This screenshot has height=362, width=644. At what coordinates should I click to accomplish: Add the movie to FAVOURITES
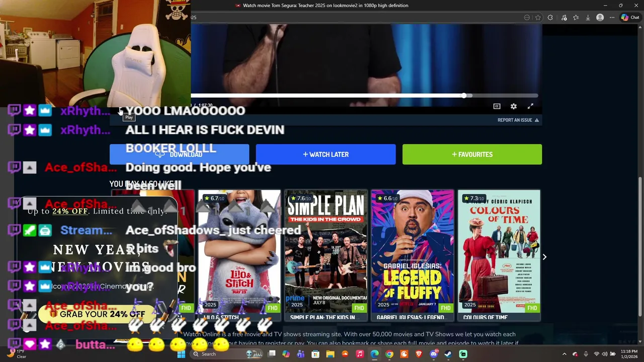coord(472,154)
